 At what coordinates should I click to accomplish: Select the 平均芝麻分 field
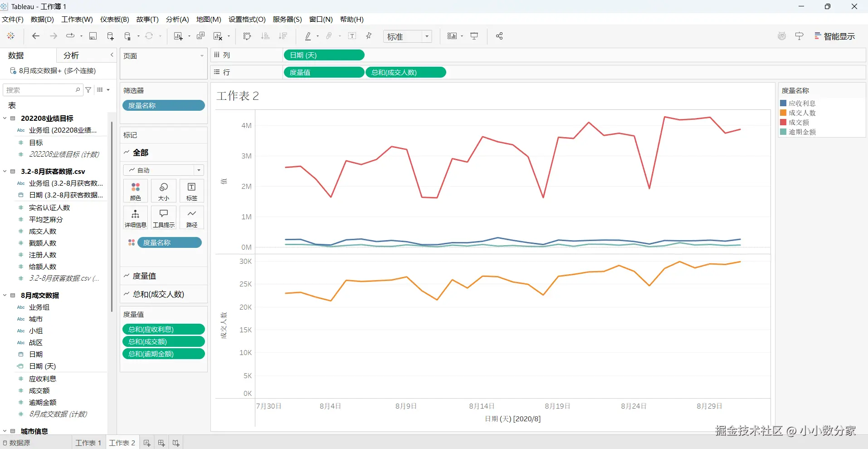point(46,219)
